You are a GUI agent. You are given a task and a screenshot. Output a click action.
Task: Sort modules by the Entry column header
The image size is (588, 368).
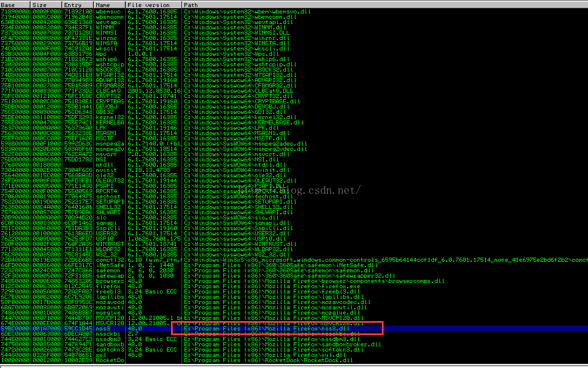pyautogui.click(x=78, y=5)
